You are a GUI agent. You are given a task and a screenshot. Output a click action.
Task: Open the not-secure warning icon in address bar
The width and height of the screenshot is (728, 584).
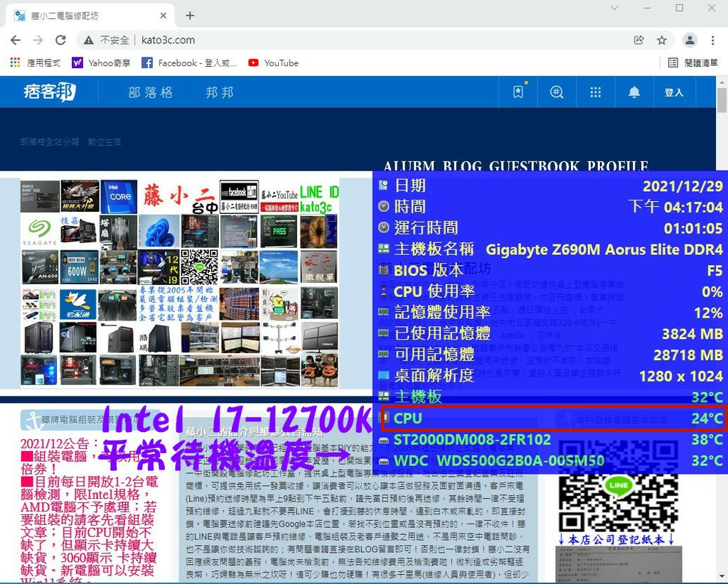(x=89, y=40)
